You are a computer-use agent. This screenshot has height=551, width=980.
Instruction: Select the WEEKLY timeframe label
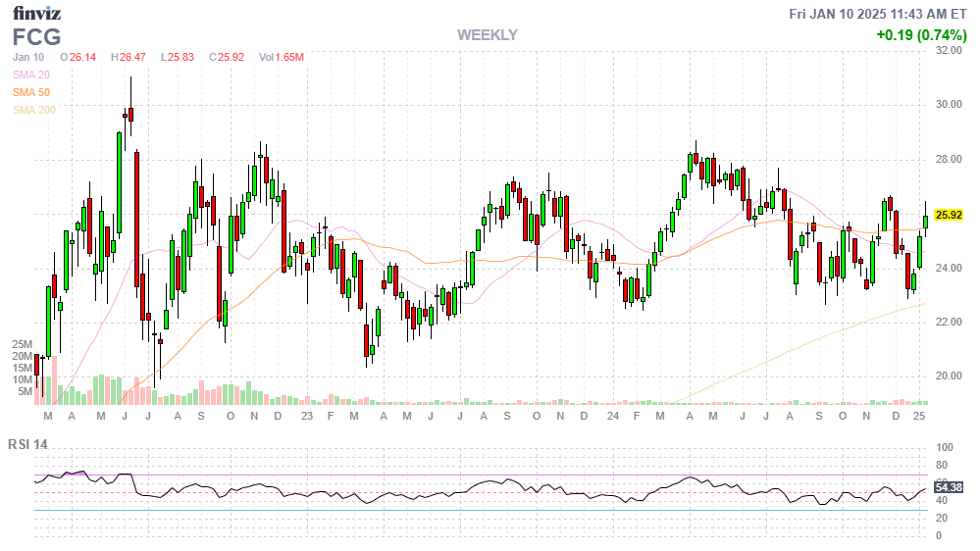pyautogui.click(x=488, y=35)
